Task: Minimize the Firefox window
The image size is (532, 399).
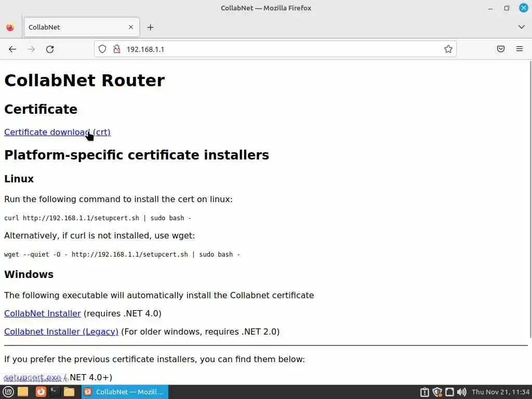Action: click(490, 8)
